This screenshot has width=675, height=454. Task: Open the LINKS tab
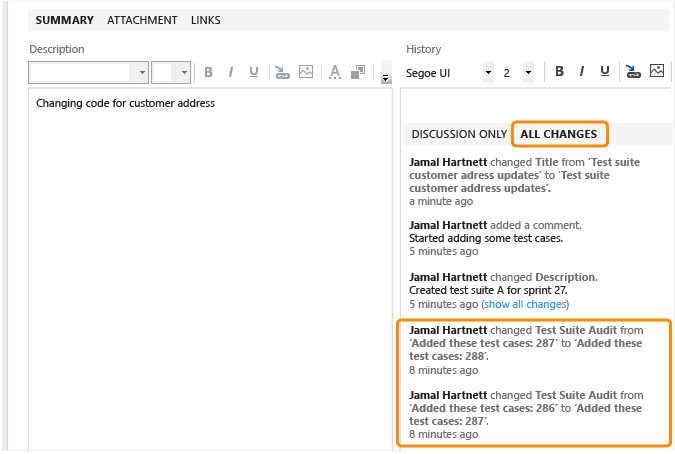(206, 20)
